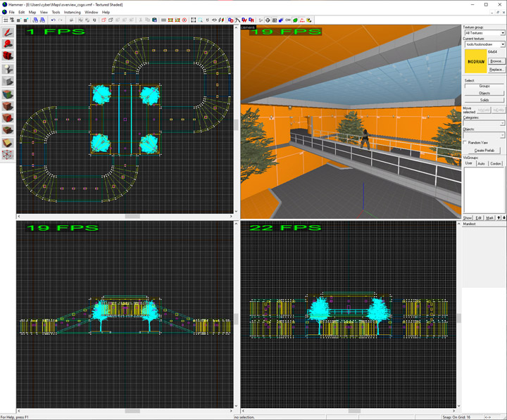
Task: Click the Replace texture button
Action: point(496,70)
